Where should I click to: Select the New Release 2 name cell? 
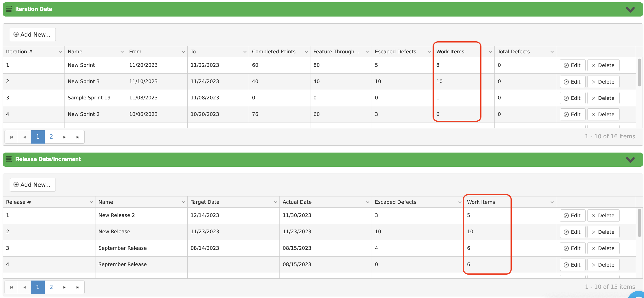coord(141,215)
